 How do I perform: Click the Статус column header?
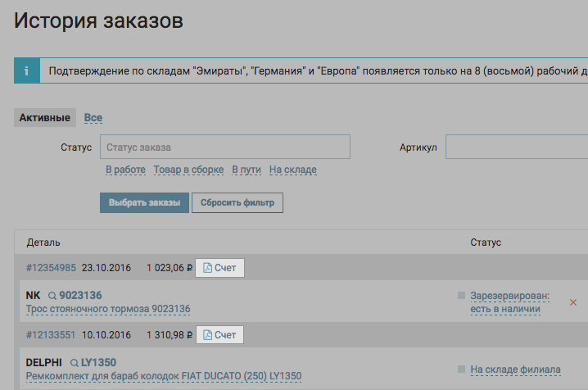pyautogui.click(x=486, y=243)
